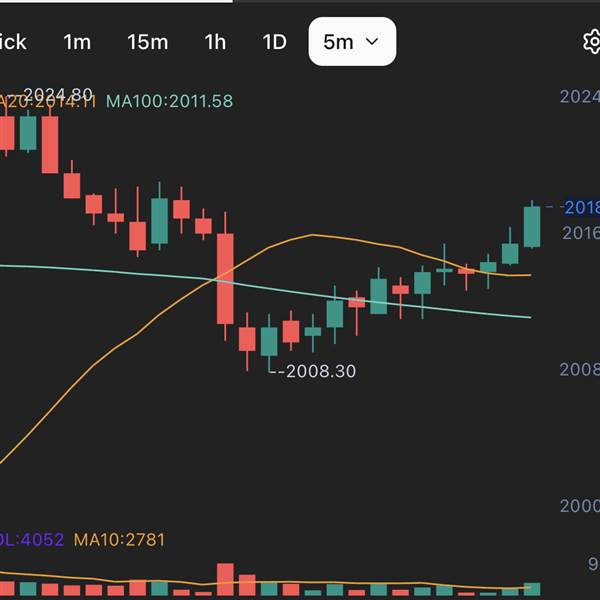600x600 pixels.
Task: Select the Tick chart tab
Action: coord(13,41)
